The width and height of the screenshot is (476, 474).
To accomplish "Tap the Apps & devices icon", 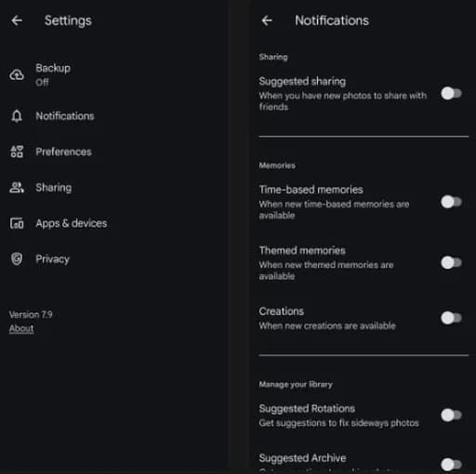I will [17, 223].
